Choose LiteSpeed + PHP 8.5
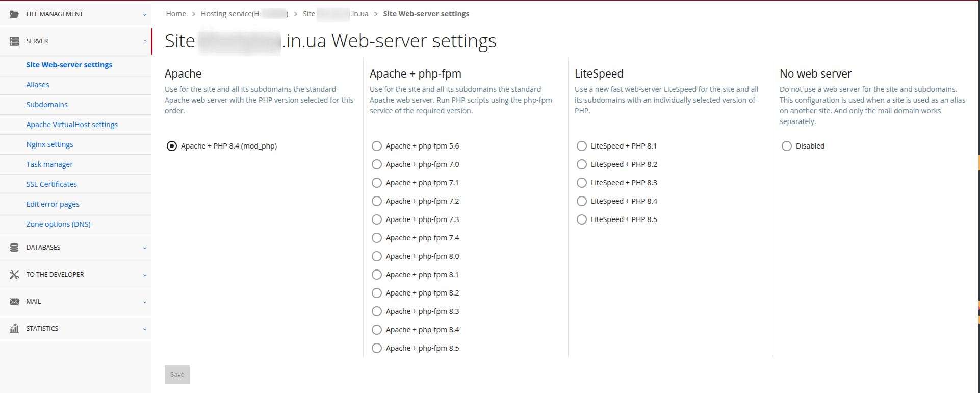The image size is (980, 393). [581, 219]
